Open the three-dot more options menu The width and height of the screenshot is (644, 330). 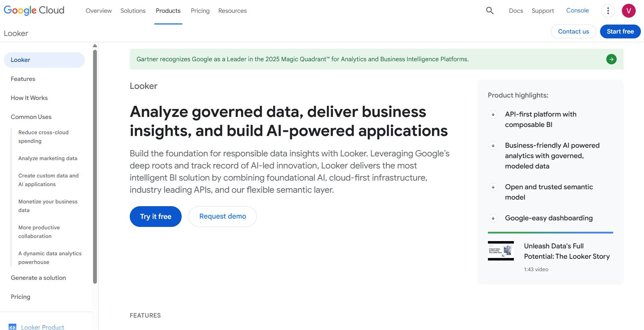coord(608,11)
